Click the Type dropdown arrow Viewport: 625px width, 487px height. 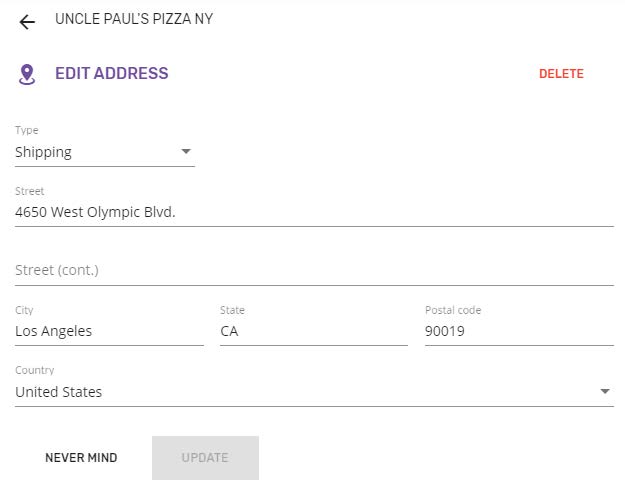pos(186,151)
